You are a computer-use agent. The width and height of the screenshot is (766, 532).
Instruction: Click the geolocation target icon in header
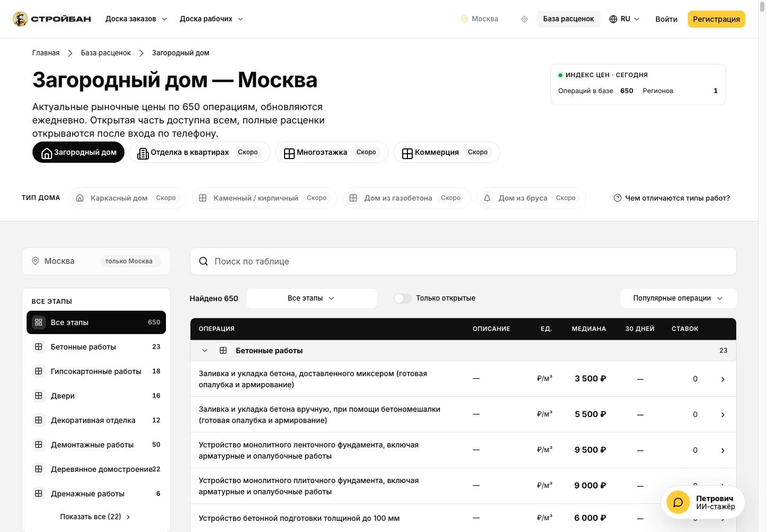click(x=524, y=19)
